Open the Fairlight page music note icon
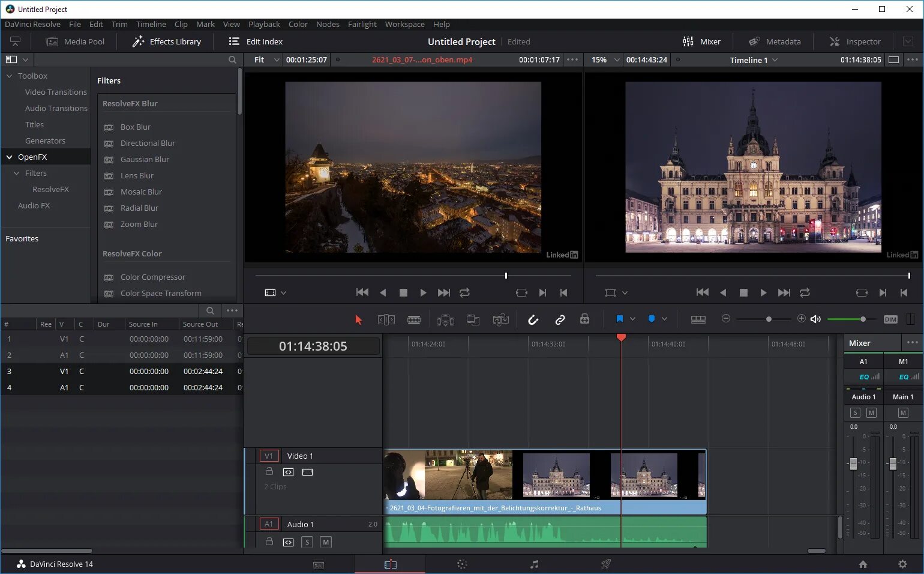 [534, 564]
